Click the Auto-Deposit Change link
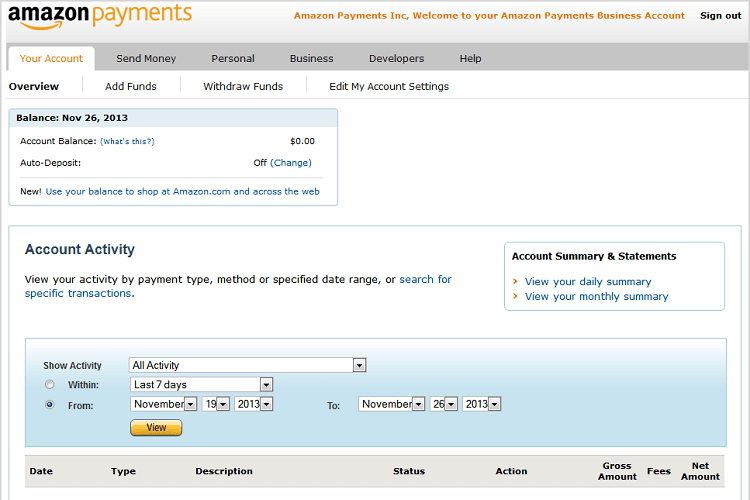 tap(291, 163)
